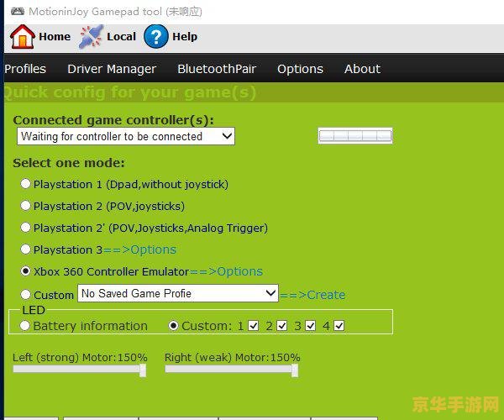This screenshot has height=420, width=504.
Task: Click the Home house icon
Action: [22, 37]
